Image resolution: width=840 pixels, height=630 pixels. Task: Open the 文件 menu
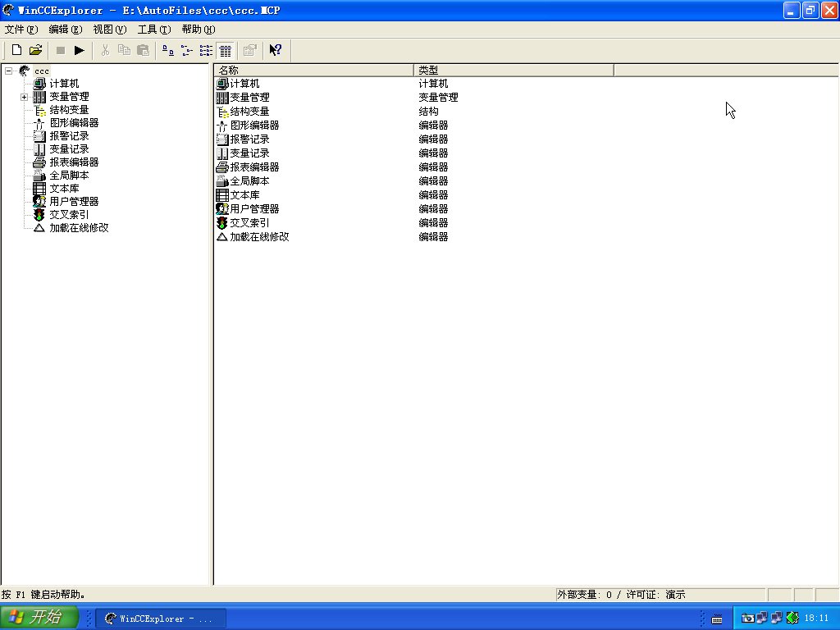coord(21,29)
